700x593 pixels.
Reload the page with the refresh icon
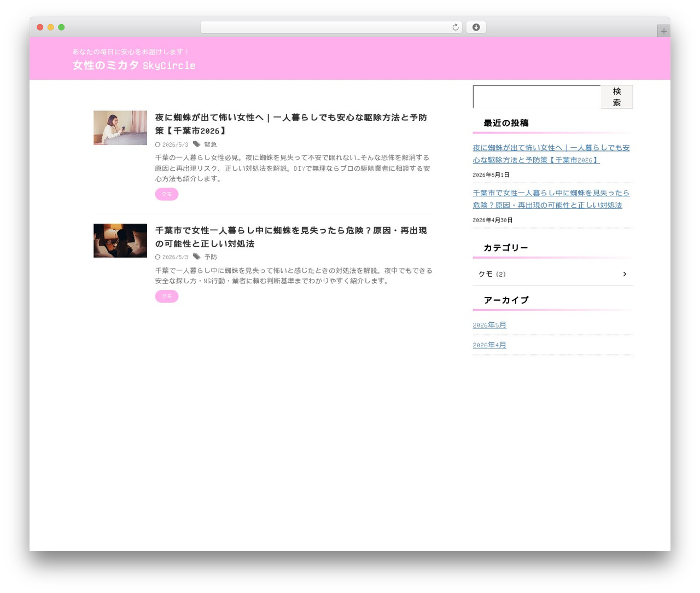click(455, 27)
